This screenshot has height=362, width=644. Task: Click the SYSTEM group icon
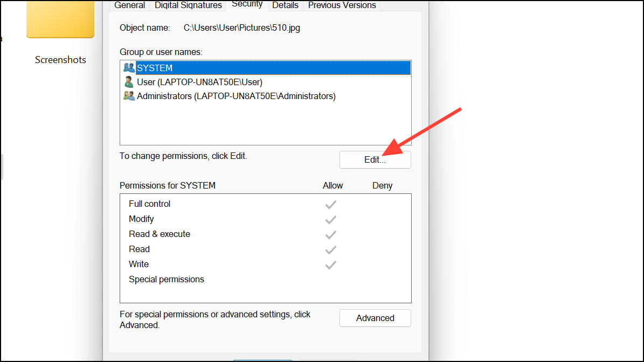pos(129,68)
